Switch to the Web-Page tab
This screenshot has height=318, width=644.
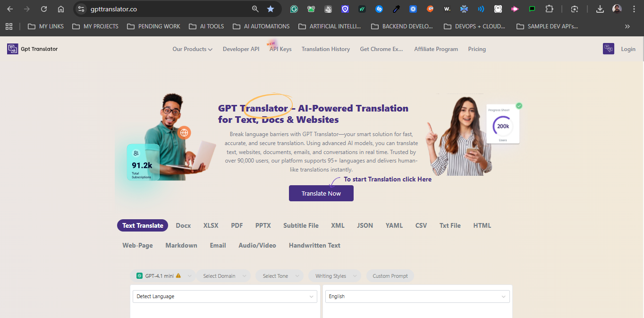click(x=137, y=245)
